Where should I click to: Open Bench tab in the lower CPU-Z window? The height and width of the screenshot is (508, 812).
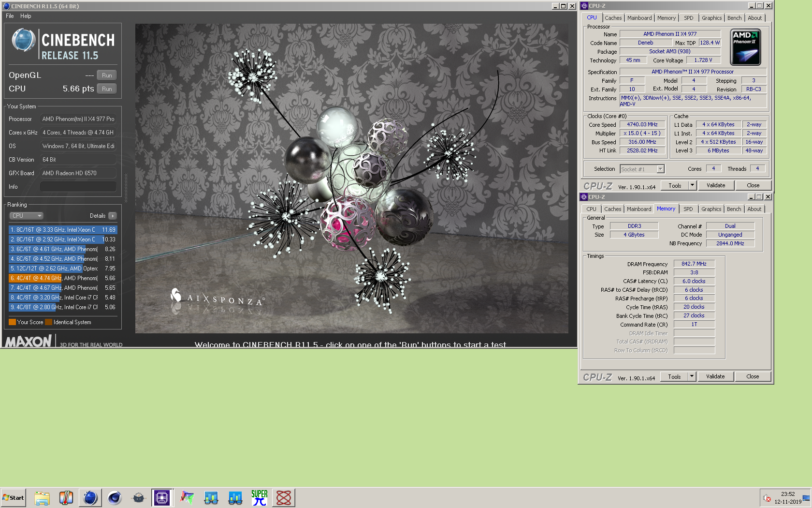734,209
